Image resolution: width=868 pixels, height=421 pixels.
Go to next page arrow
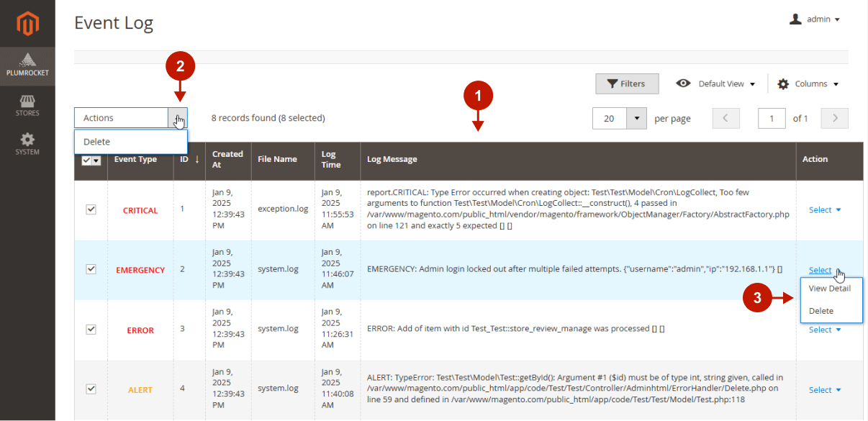click(x=834, y=119)
